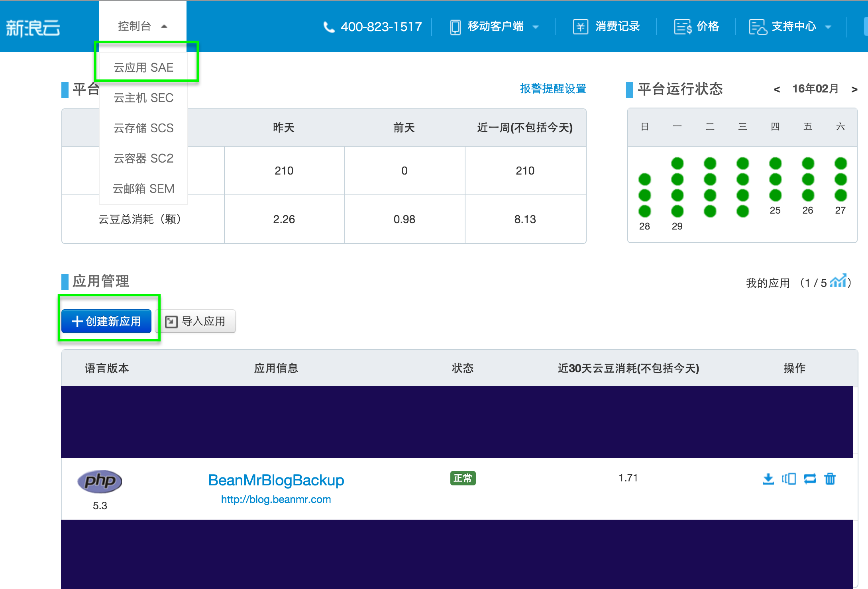Viewport: 868px width, 589px height.
Task: Click the 消费记录 yen icon
Action: (x=580, y=27)
